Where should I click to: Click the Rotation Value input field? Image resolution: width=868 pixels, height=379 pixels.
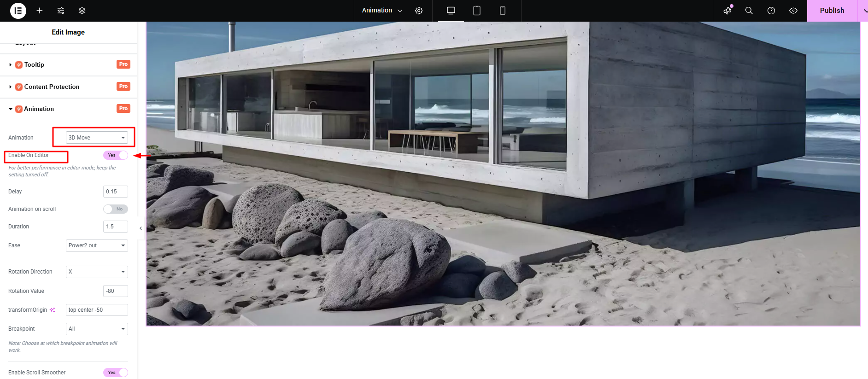pos(115,291)
